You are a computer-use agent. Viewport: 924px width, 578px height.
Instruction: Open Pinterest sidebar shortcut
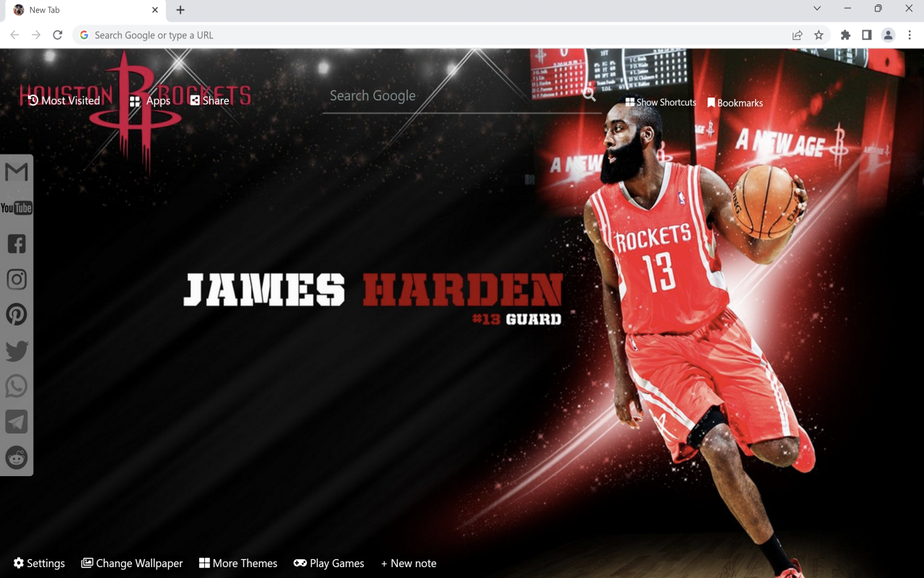click(17, 314)
